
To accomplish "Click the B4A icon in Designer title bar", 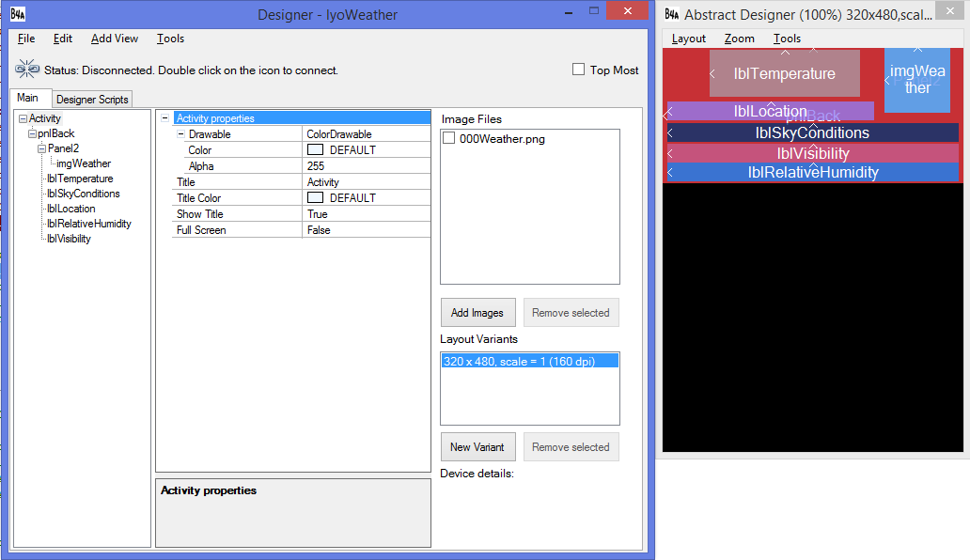I will 18,14.
